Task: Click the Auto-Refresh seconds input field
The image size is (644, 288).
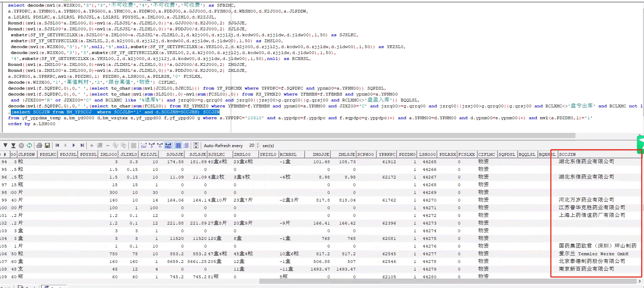Action: [251, 145]
